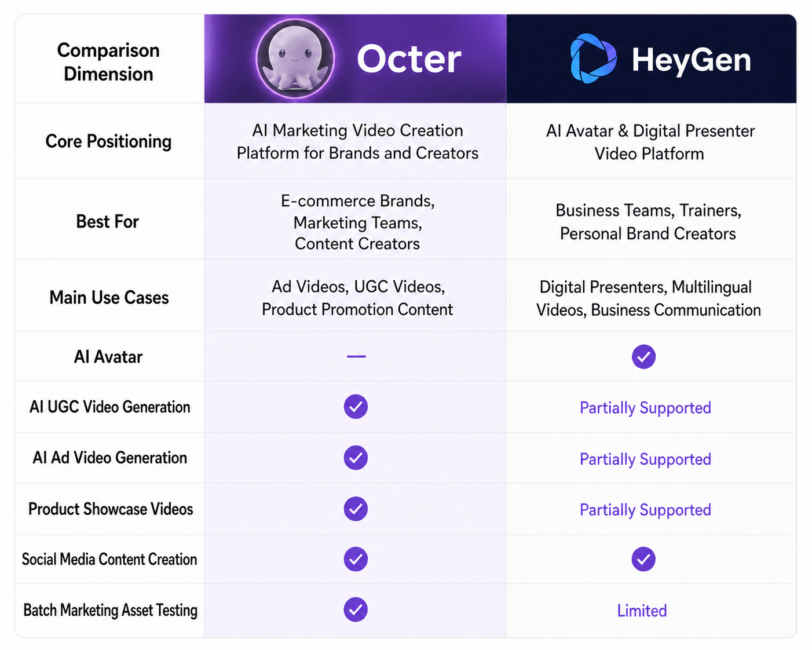Image resolution: width=812 pixels, height=650 pixels.
Task: Click the Best For row label
Action: pyautogui.click(x=107, y=221)
